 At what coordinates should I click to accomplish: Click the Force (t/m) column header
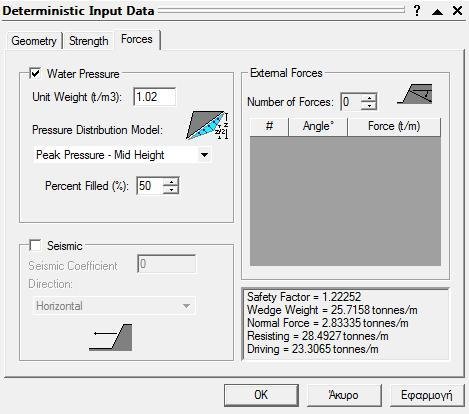click(x=394, y=126)
